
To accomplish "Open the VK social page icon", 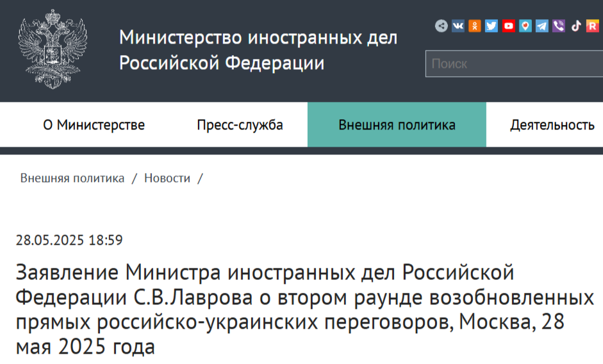I will [458, 26].
